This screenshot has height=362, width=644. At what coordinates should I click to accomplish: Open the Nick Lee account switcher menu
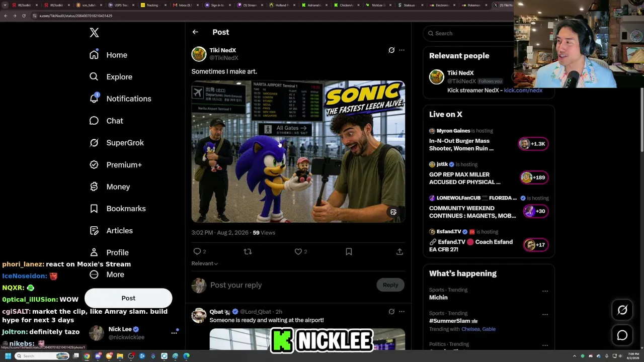[174, 333]
